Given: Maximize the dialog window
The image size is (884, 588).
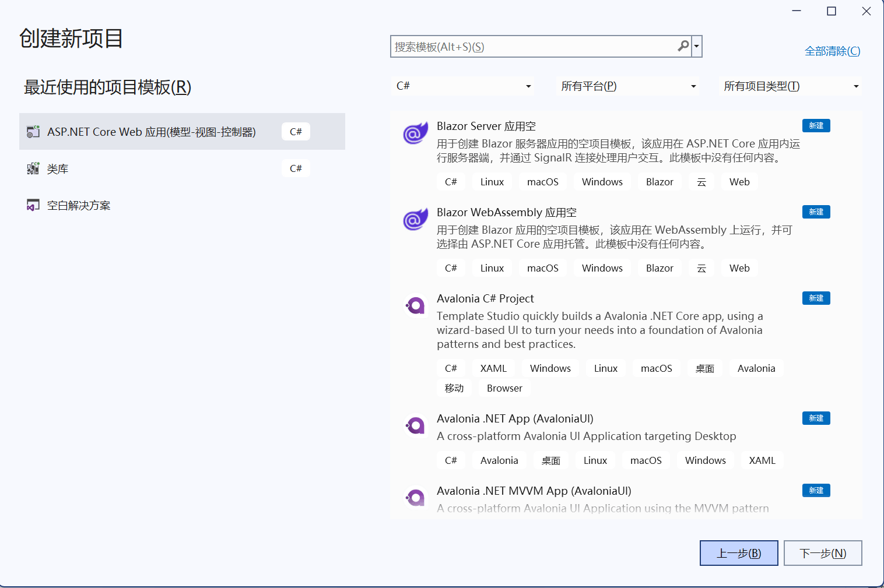Looking at the screenshot, I should pos(832,11).
